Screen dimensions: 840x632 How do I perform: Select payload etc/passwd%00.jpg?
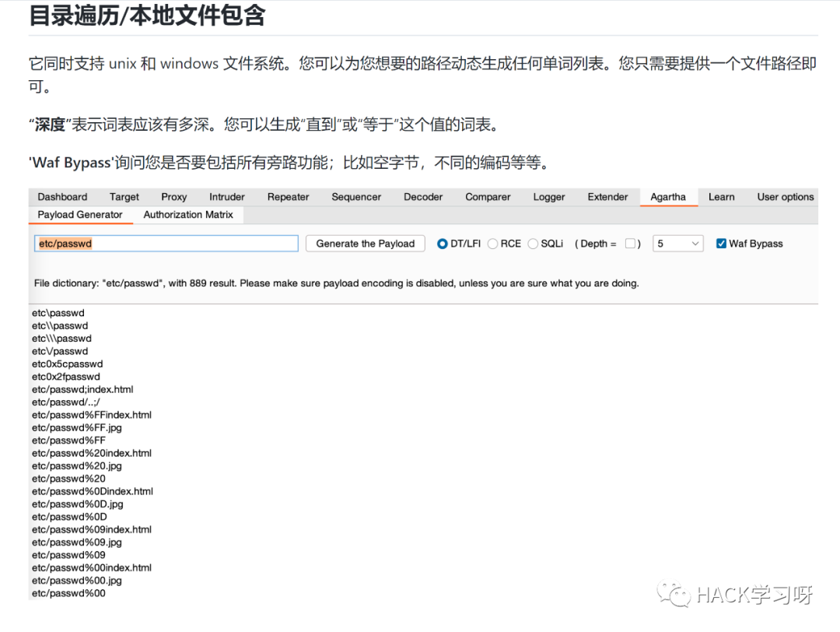click(x=76, y=581)
